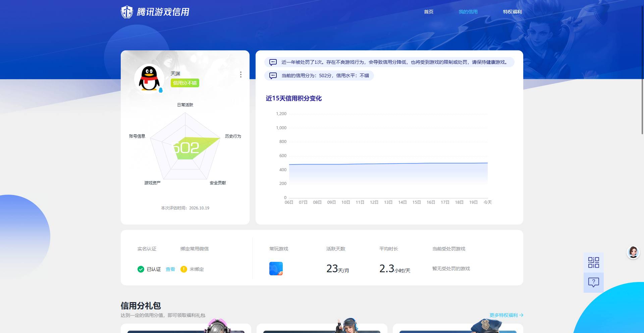Image resolution: width=644 pixels, height=333 pixels.
Task: Click the 06日 date on the chart axis
Action: click(289, 202)
